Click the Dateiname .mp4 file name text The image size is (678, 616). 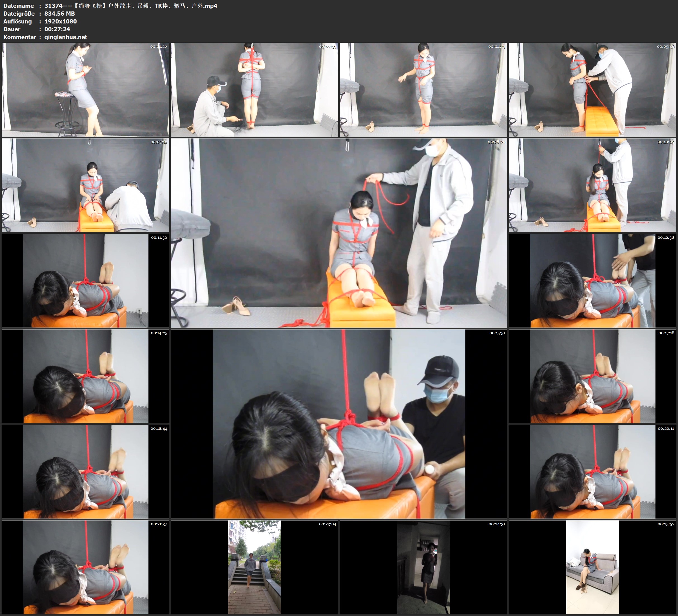130,6
